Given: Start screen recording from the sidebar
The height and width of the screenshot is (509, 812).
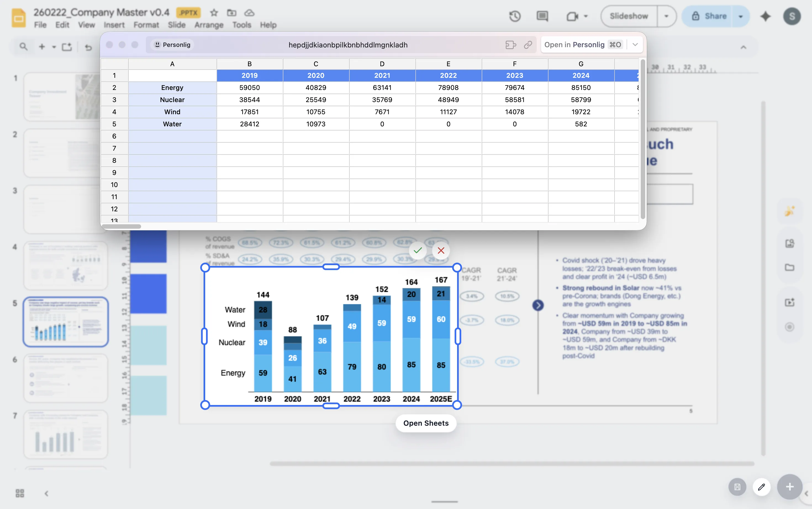Looking at the screenshot, I should pos(790,327).
